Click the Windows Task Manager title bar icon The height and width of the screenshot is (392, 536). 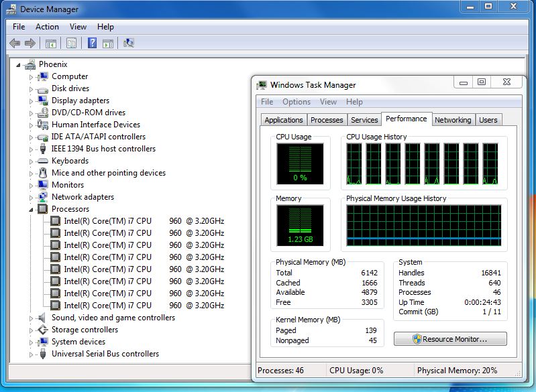pos(262,85)
